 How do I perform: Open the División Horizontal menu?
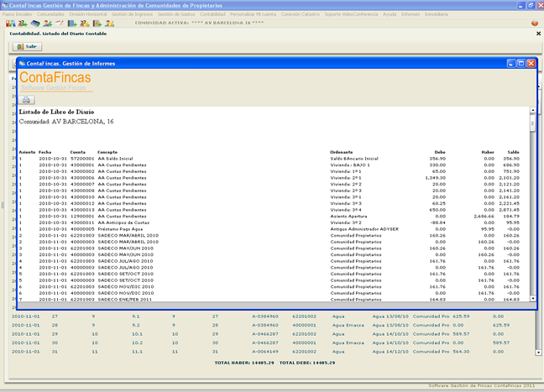88,14
